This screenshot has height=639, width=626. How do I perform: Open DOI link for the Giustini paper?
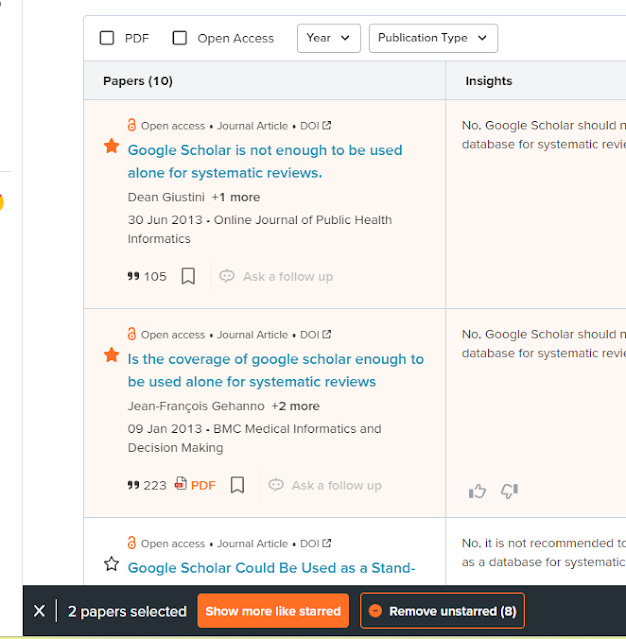pos(315,126)
